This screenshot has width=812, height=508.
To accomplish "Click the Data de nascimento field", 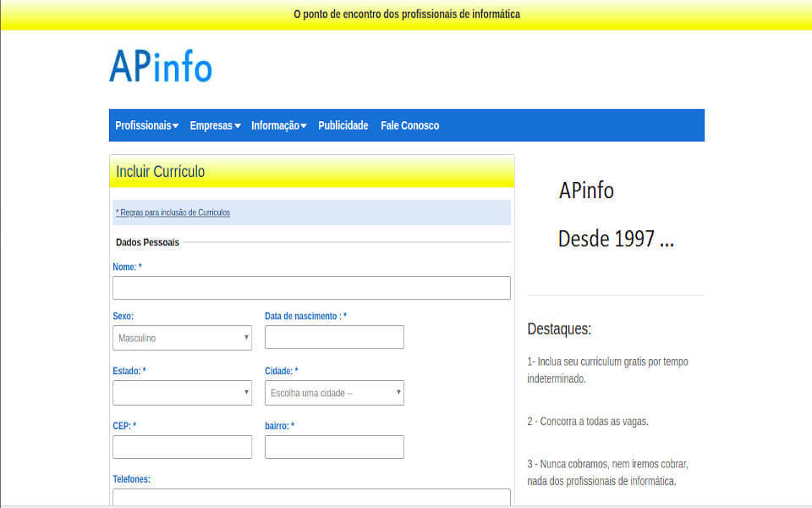I will click(334, 337).
